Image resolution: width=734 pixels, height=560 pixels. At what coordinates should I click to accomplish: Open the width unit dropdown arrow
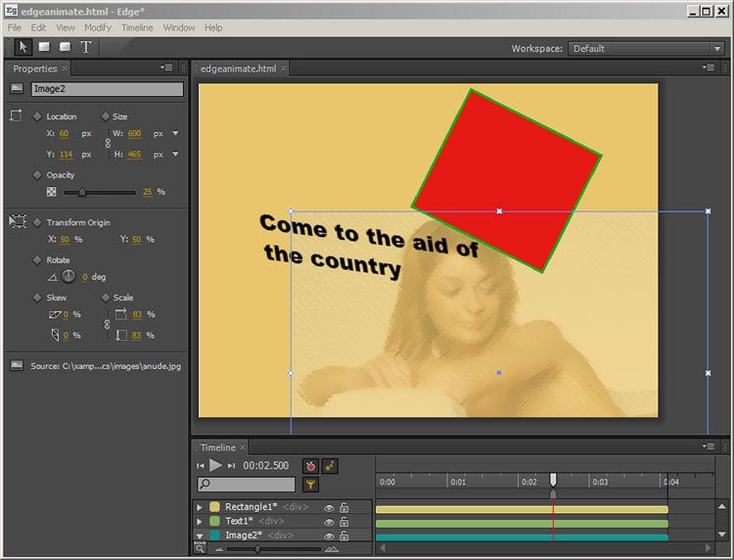coord(175,133)
